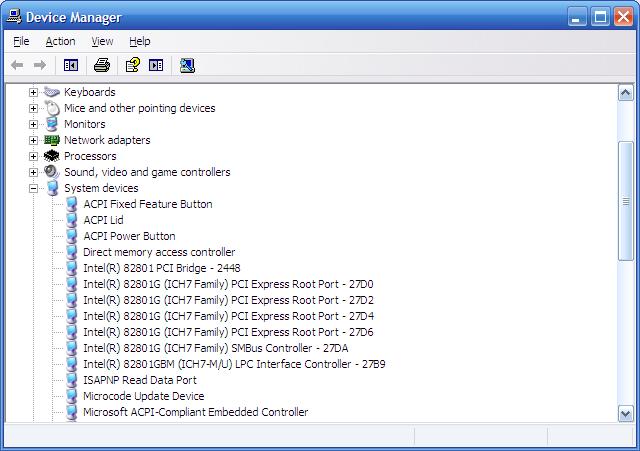640x451 pixels.
Task: Expand the Network adapters node
Action: pos(33,140)
